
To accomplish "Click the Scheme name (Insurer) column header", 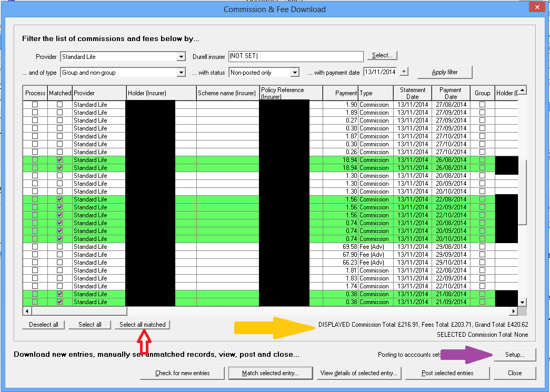I will point(228,93).
